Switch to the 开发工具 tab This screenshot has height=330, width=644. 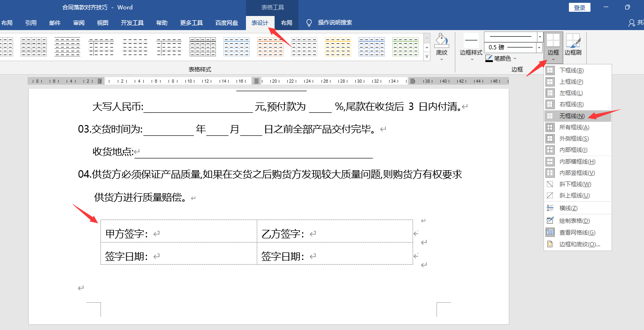(132, 23)
